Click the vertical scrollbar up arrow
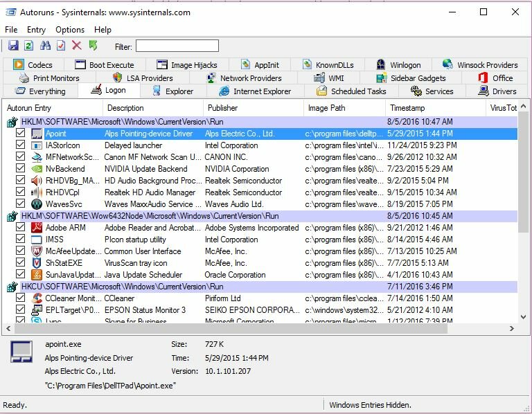The height and width of the screenshot is (414, 532). click(523, 106)
